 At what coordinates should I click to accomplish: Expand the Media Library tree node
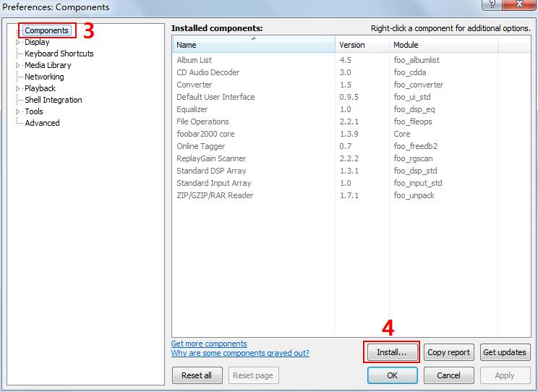coord(18,65)
